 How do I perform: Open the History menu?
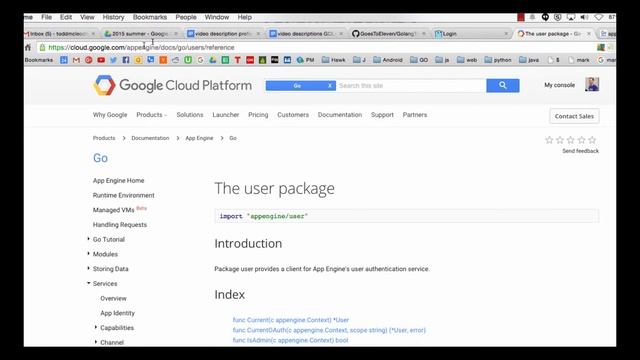coord(113,17)
